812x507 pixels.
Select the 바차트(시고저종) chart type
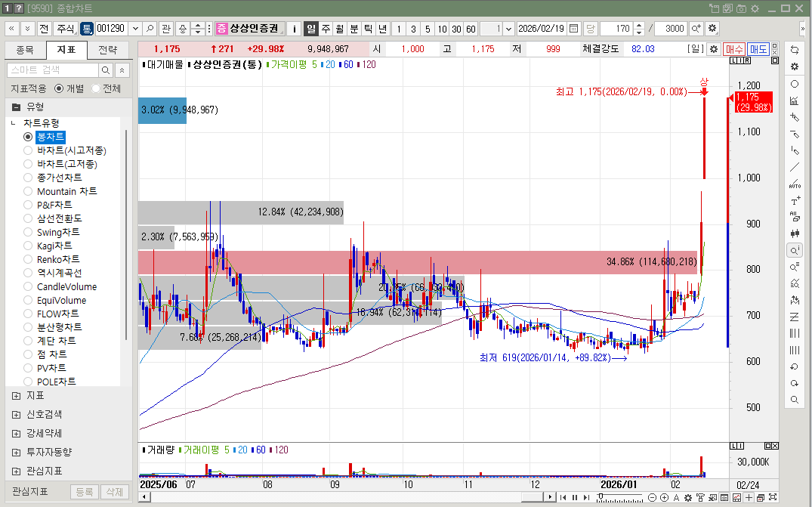click(x=28, y=150)
